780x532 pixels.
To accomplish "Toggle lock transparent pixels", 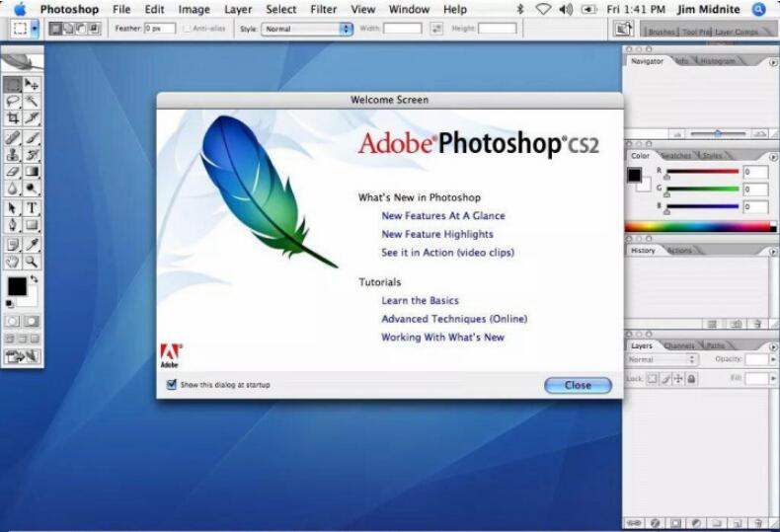I will [x=652, y=379].
